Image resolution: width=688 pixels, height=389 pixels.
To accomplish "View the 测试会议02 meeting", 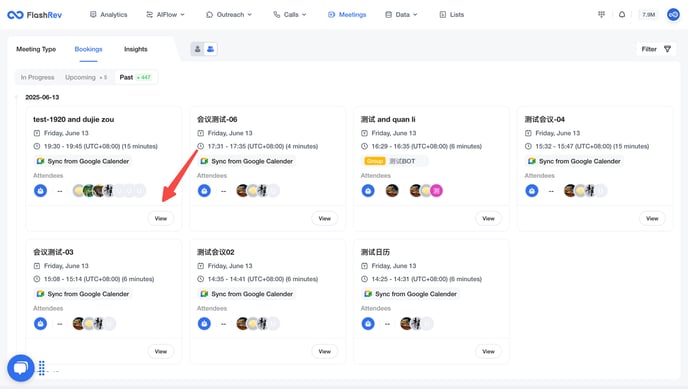I will pos(325,351).
